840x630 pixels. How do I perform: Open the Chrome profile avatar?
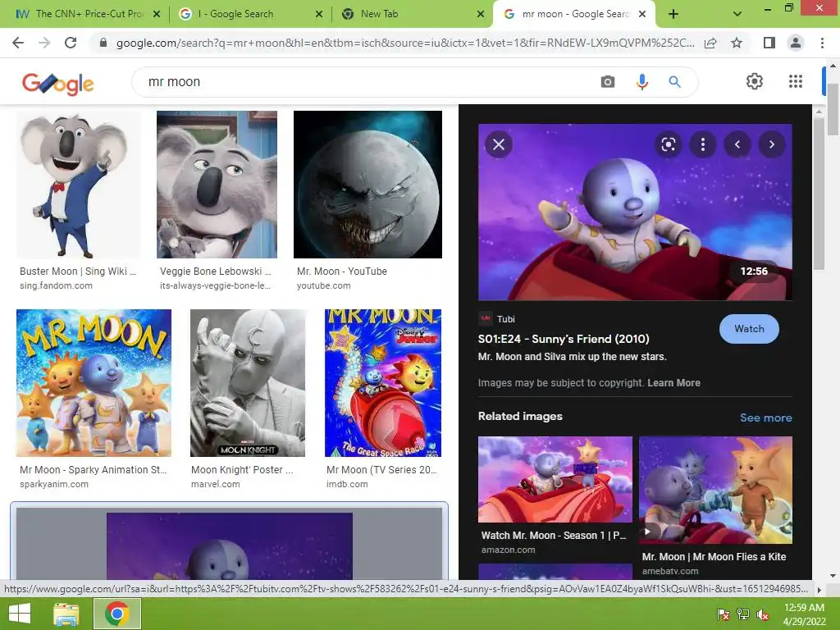click(x=796, y=43)
